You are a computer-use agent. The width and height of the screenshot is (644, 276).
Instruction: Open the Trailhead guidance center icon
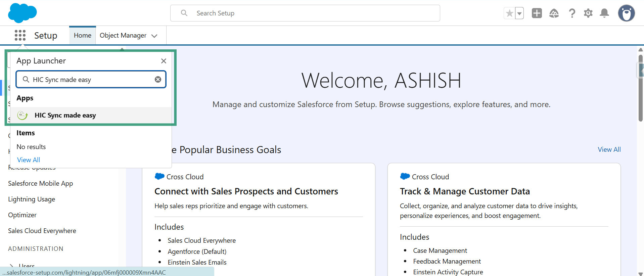tap(554, 13)
